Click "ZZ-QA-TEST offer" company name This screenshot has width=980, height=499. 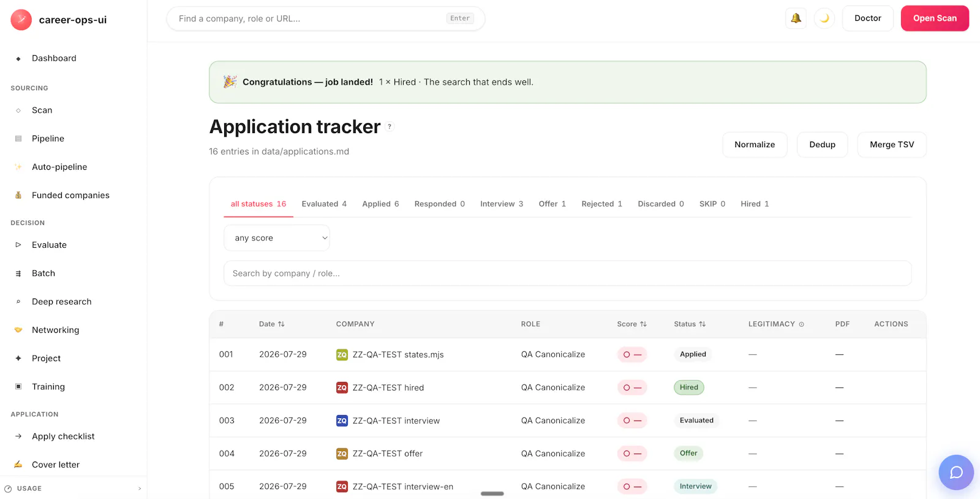tap(388, 454)
